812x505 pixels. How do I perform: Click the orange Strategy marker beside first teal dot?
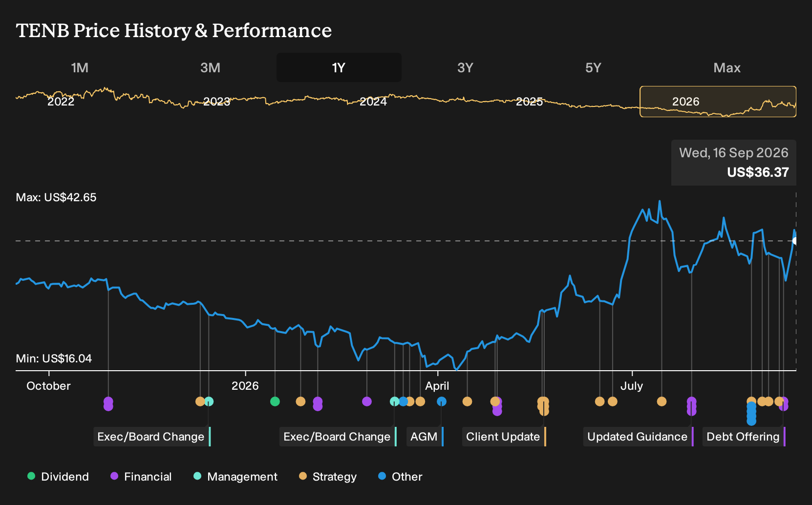[x=200, y=401]
